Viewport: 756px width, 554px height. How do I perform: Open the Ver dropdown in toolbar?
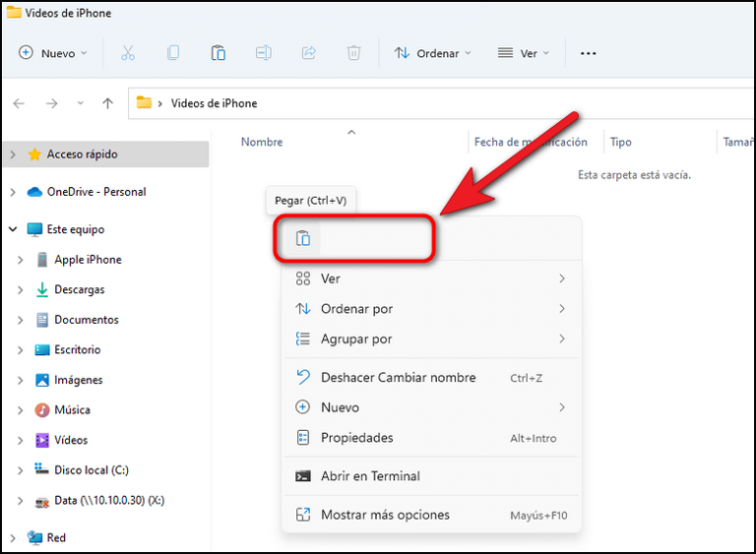tap(524, 53)
